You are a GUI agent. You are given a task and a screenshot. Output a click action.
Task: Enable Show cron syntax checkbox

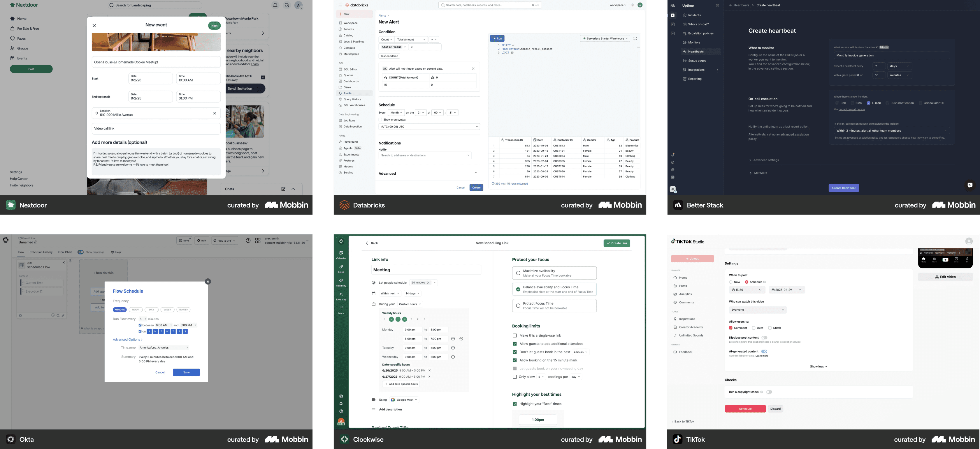[x=380, y=120]
